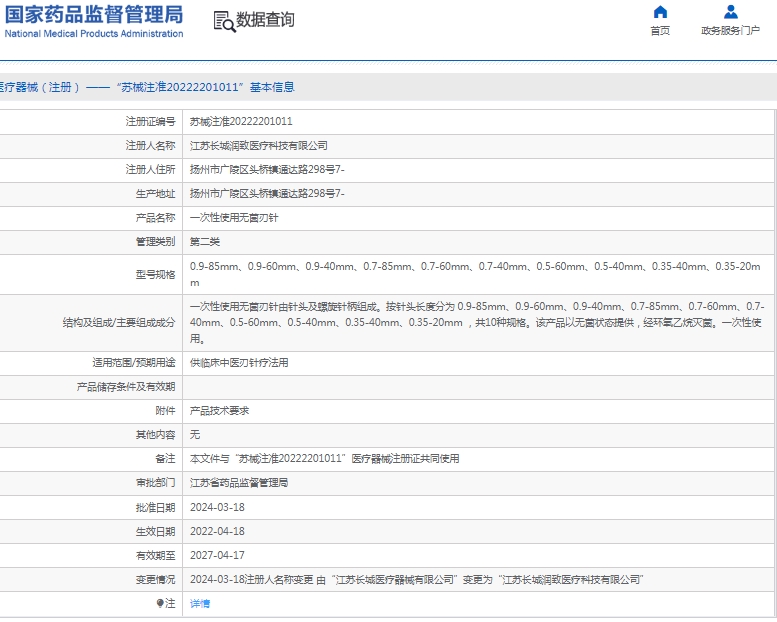The image size is (777, 622).
Task: Click the 有效期至 label
Action: tap(156, 556)
